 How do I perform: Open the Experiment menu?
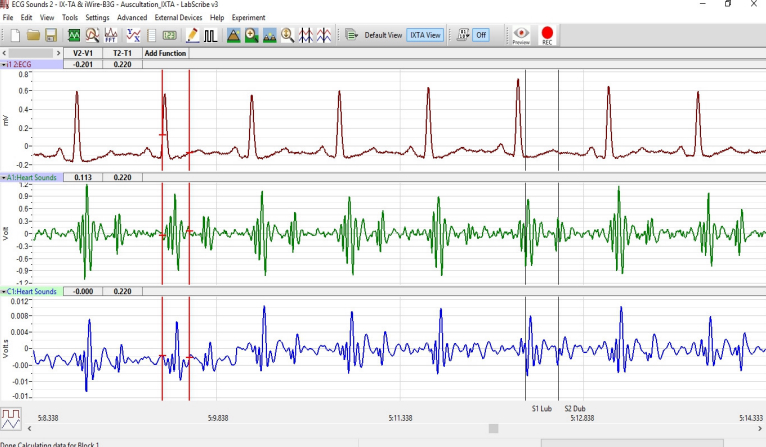(249, 18)
